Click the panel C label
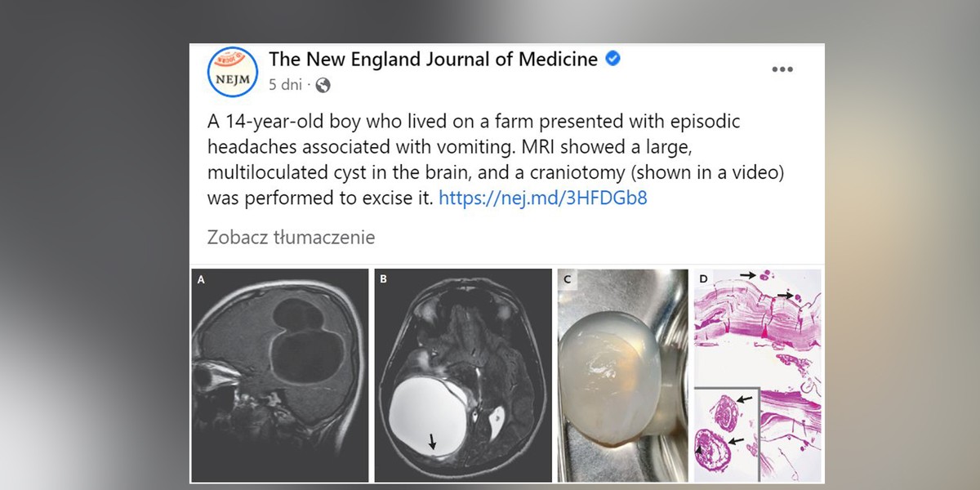 tap(567, 280)
